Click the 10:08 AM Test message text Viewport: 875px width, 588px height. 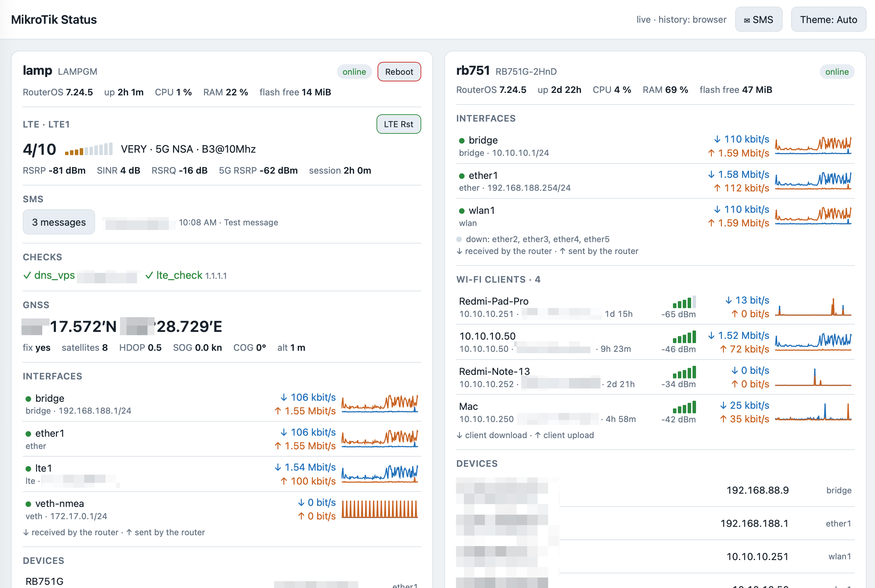pyautogui.click(x=229, y=222)
